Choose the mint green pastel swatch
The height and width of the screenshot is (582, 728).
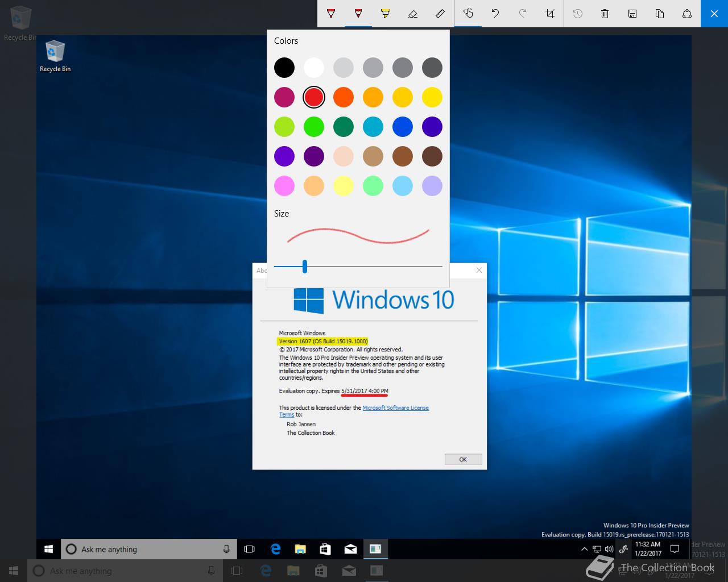(x=373, y=186)
